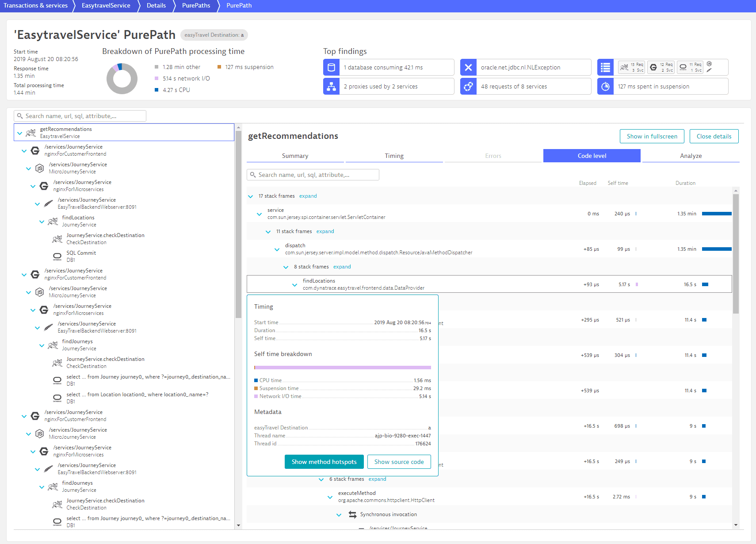
Task: Go to PurePaths breadcrumb
Action: coord(196,5)
